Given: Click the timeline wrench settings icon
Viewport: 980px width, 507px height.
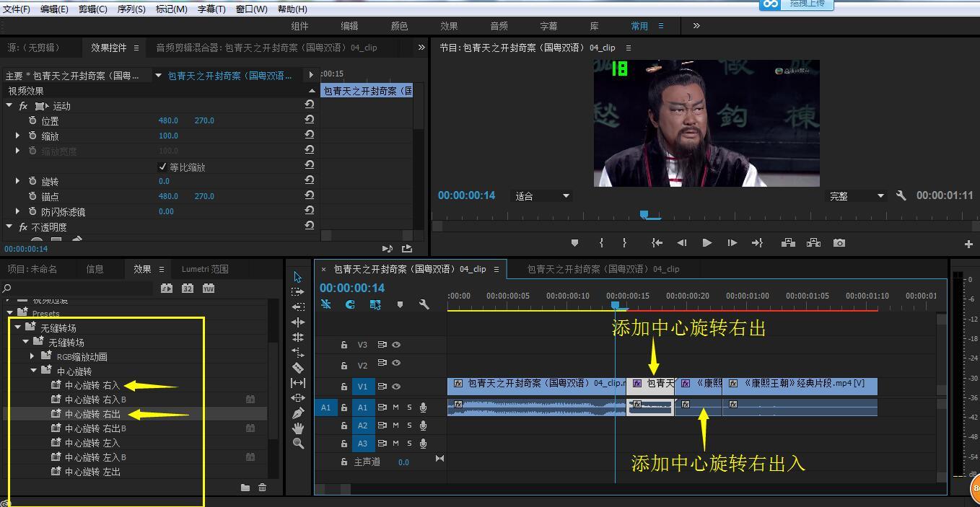Looking at the screenshot, I should click(424, 304).
